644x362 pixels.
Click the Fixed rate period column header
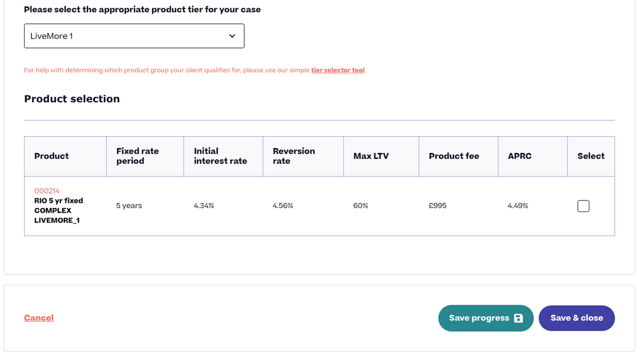pos(137,156)
